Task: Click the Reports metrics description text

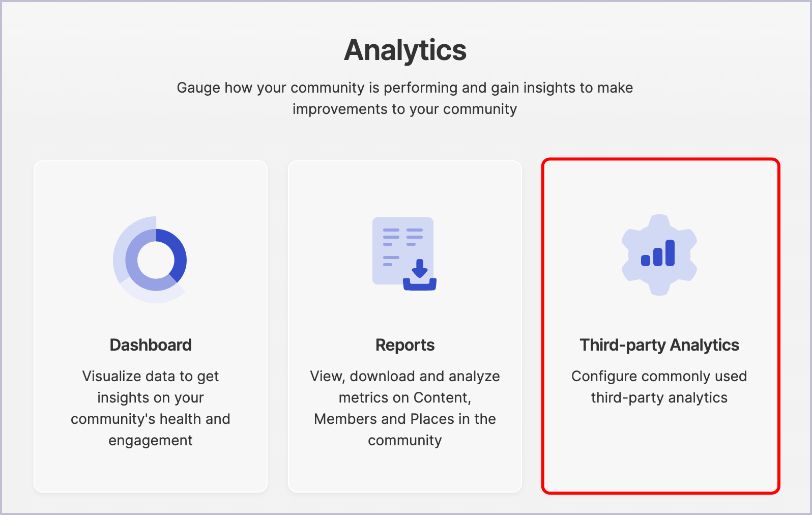Action: (x=405, y=408)
